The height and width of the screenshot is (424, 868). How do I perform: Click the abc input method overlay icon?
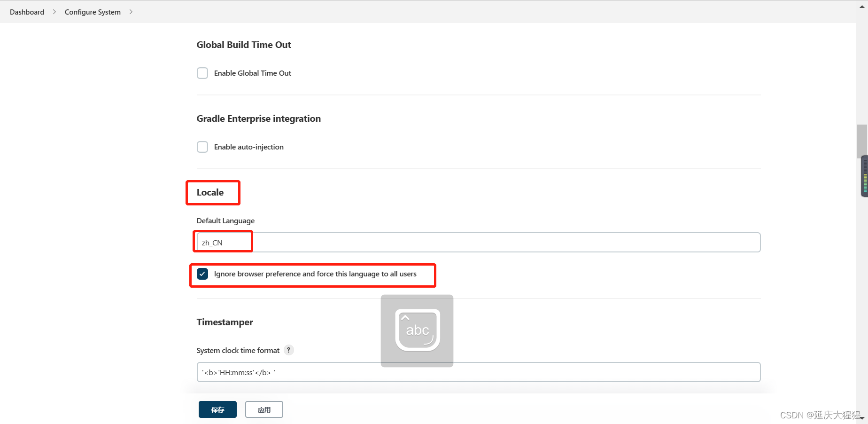[x=417, y=331]
